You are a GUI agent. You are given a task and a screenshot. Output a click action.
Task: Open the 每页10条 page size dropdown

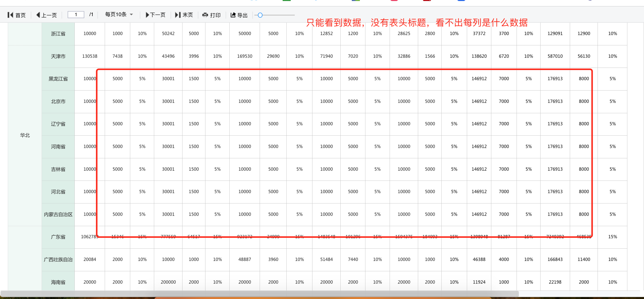point(116,14)
